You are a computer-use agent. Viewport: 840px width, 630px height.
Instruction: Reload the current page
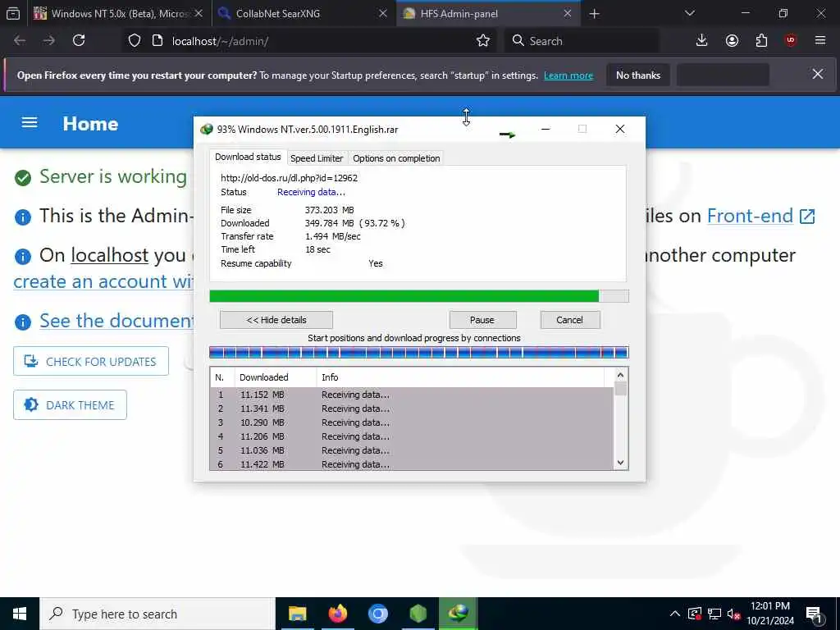point(79,41)
